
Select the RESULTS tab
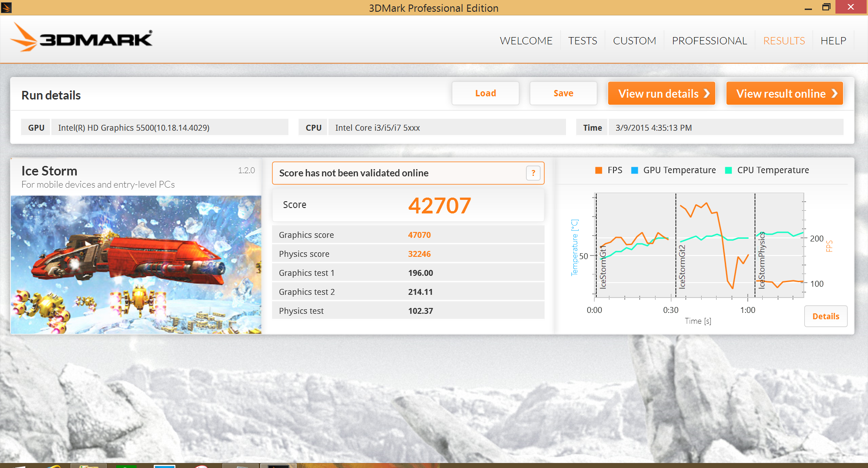coord(784,41)
